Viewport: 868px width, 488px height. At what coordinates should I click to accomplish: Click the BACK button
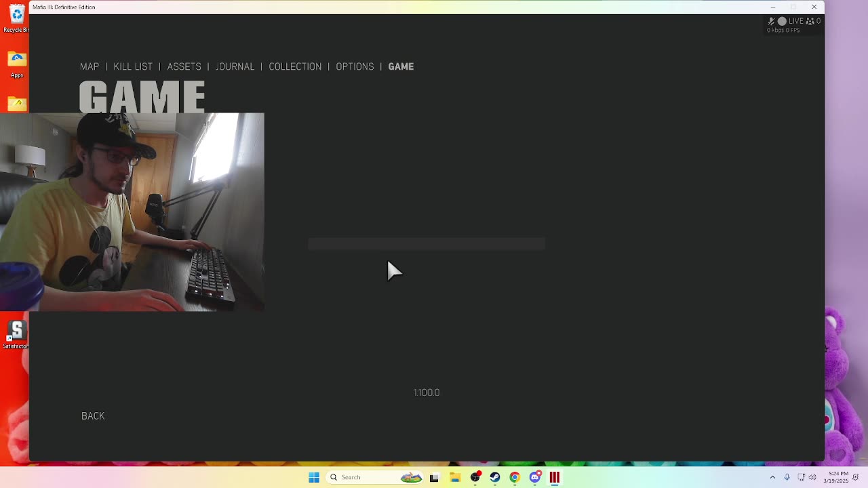tap(93, 416)
